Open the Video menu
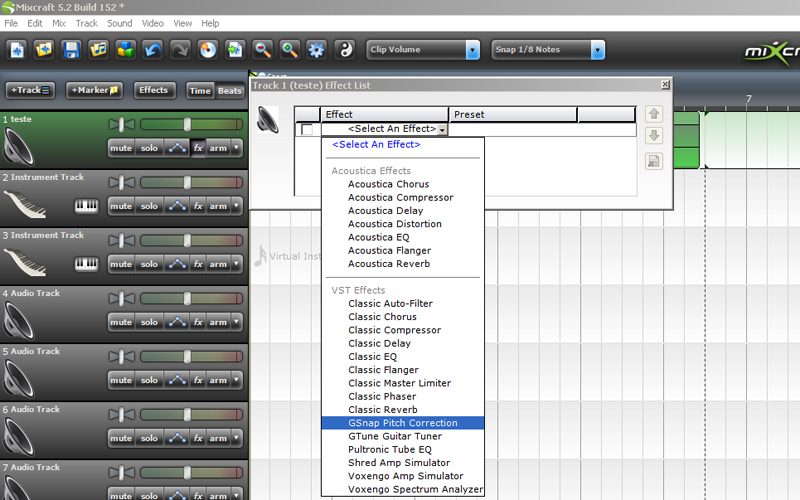This screenshot has width=800, height=500. (x=153, y=23)
